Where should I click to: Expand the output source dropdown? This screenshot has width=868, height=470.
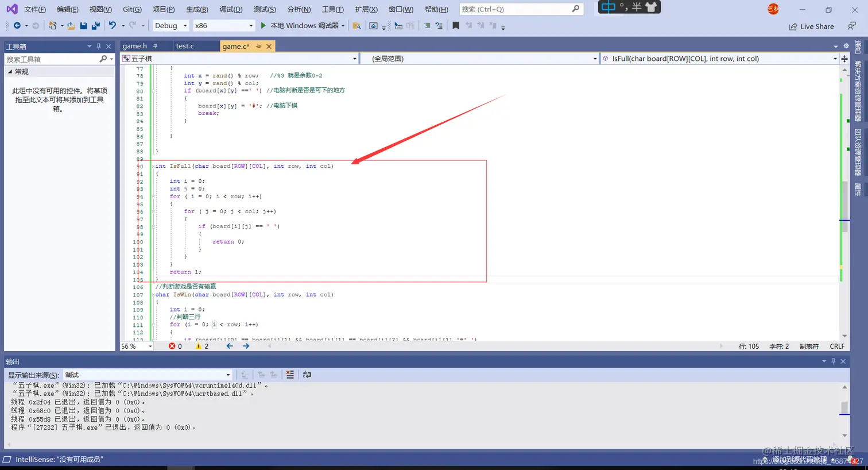pos(148,375)
